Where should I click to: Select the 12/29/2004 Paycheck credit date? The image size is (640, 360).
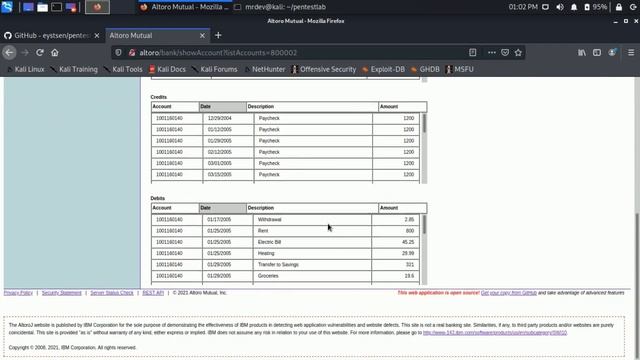[x=220, y=118]
